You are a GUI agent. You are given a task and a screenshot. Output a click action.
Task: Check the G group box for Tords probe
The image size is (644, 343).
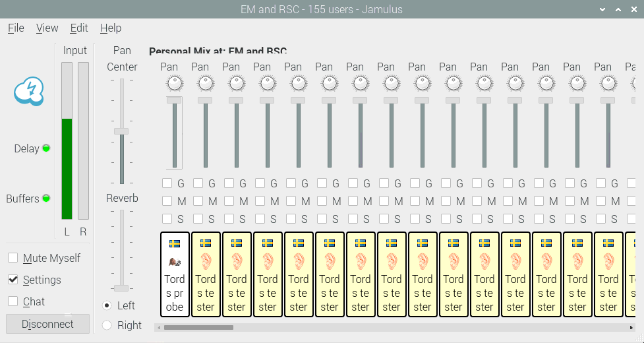click(167, 183)
